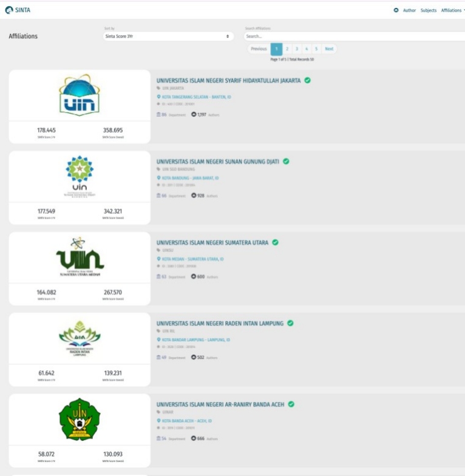Click the department icon showing 86 departments
Screen dimensions: 465x476
158,114
